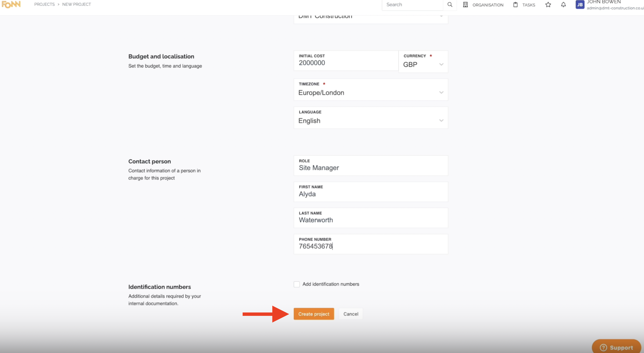Click the Tasks clipboard icon
The height and width of the screenshot is (353, 644).
tap(515, 5)
